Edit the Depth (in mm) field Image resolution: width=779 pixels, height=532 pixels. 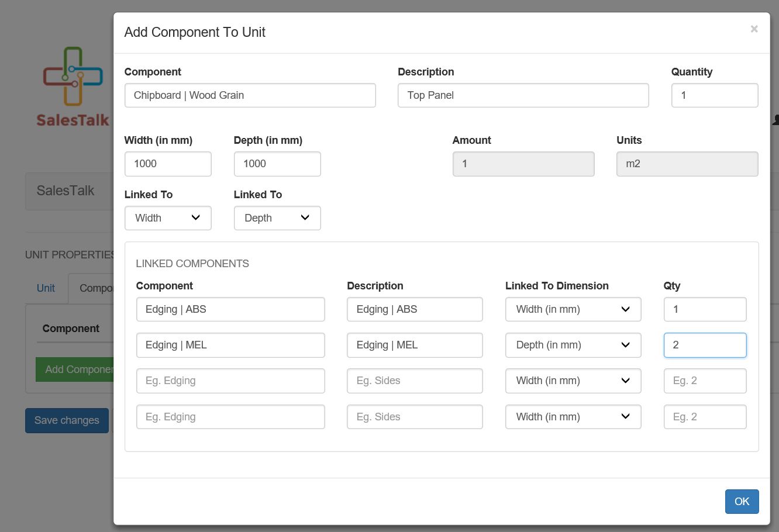pos(277,164)
